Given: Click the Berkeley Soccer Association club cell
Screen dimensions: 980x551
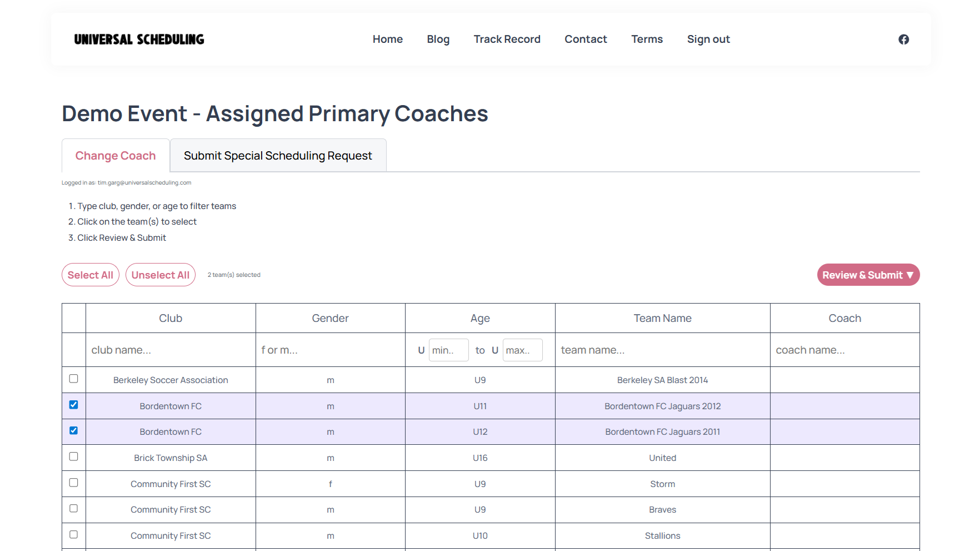Looking at the screenshot, I should click(x=171, y=380).
